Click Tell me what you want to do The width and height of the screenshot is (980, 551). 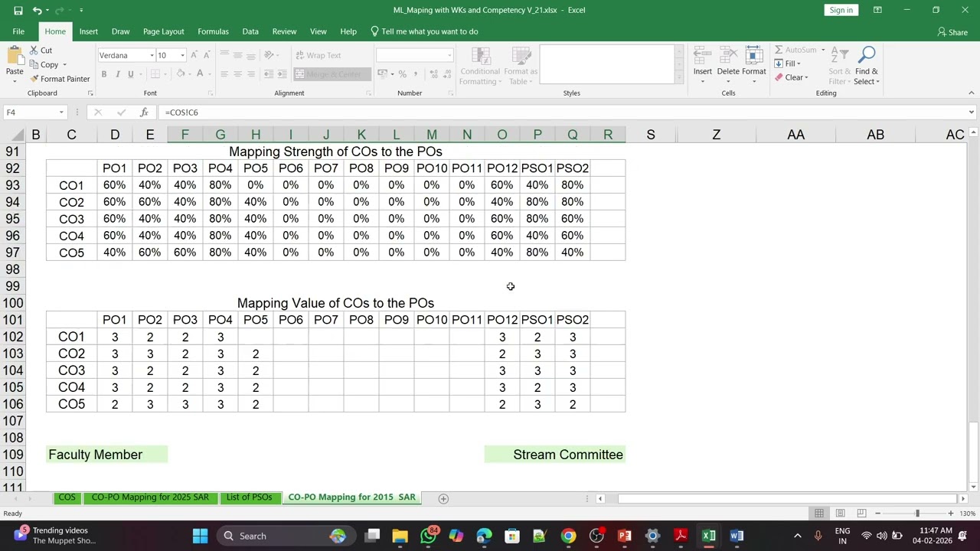[424, 31]
